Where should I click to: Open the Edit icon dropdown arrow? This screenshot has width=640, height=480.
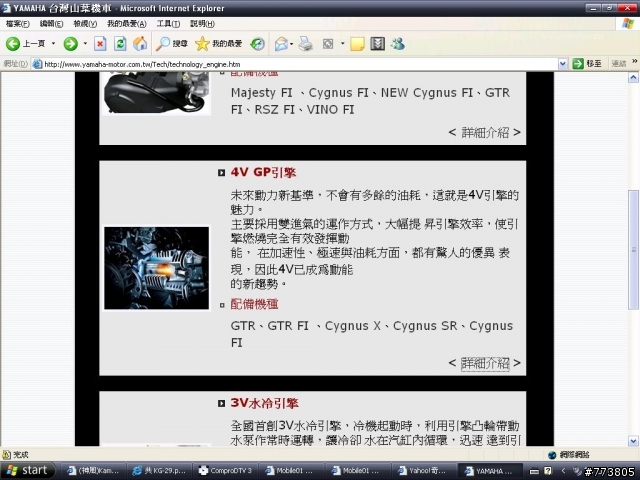click(x=342, y=44)
